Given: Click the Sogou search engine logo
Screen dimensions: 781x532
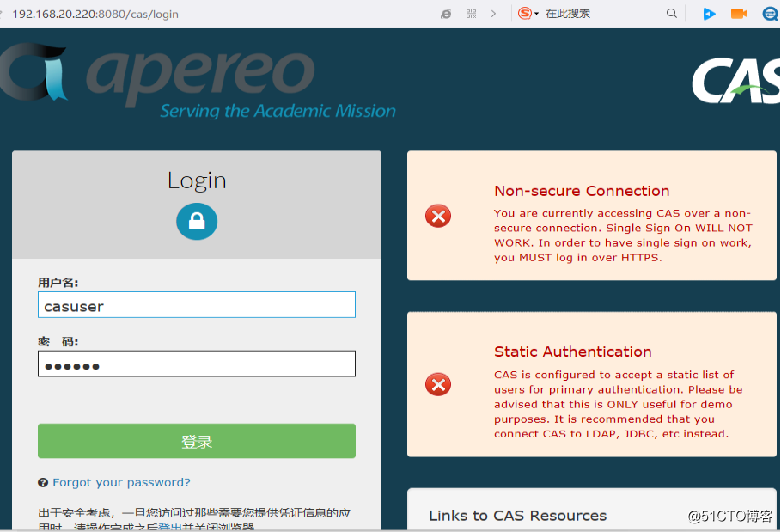Looking at the screenshot, I should pos(524,14).
